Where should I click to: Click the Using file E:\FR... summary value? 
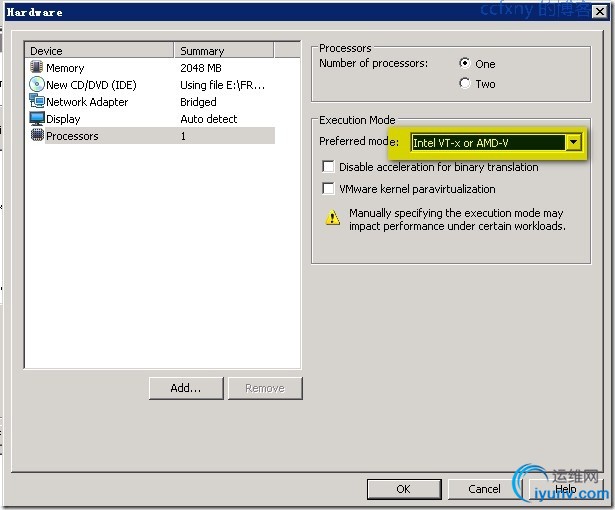click(222, 85)
